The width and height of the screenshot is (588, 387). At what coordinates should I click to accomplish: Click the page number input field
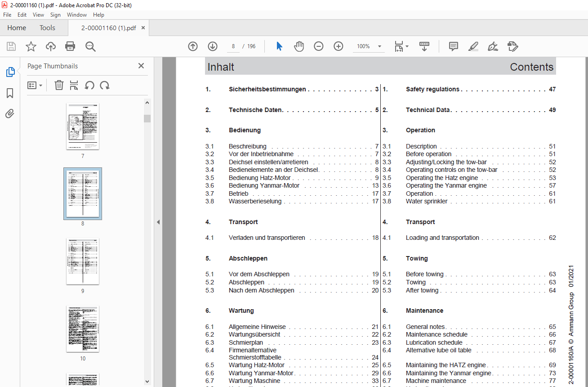[x=234, y=46]
